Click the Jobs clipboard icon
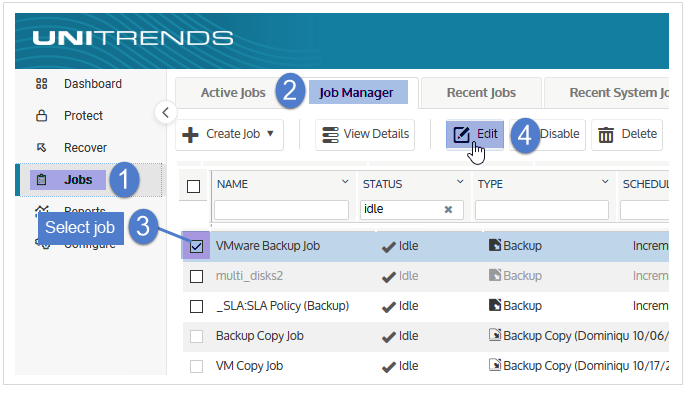The width and height of the screenshot is (698, 401). [x=41, y=180]
